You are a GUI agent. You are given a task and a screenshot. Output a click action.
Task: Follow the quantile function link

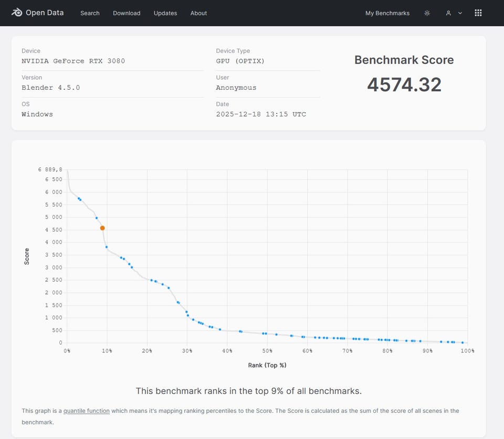[87, 411]
